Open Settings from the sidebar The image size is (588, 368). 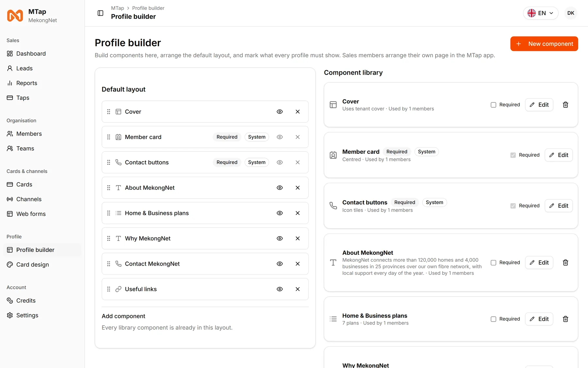tap(42, 315)
